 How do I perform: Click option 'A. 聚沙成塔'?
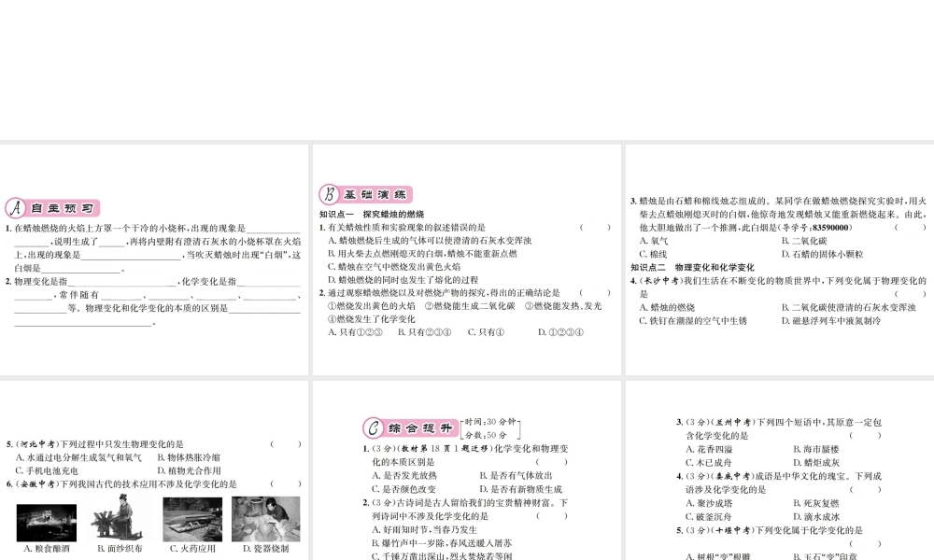(x=709, y=503)
